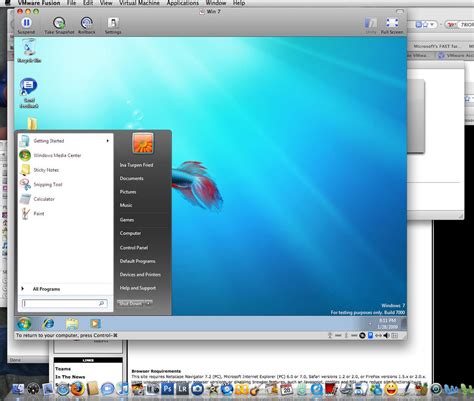Open Computer from Start menu

tap(130, 233)
